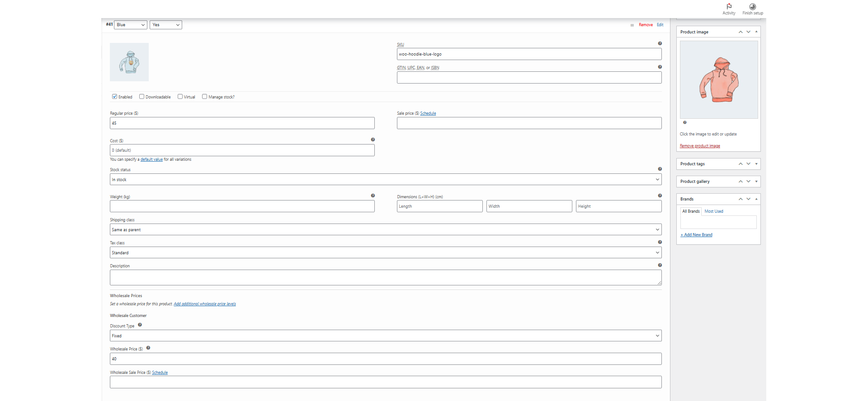The height and width of the screenshot is (401, 868).
Task: Click the GTIN, UPC, EAN input field
Action: click(529, 78)
